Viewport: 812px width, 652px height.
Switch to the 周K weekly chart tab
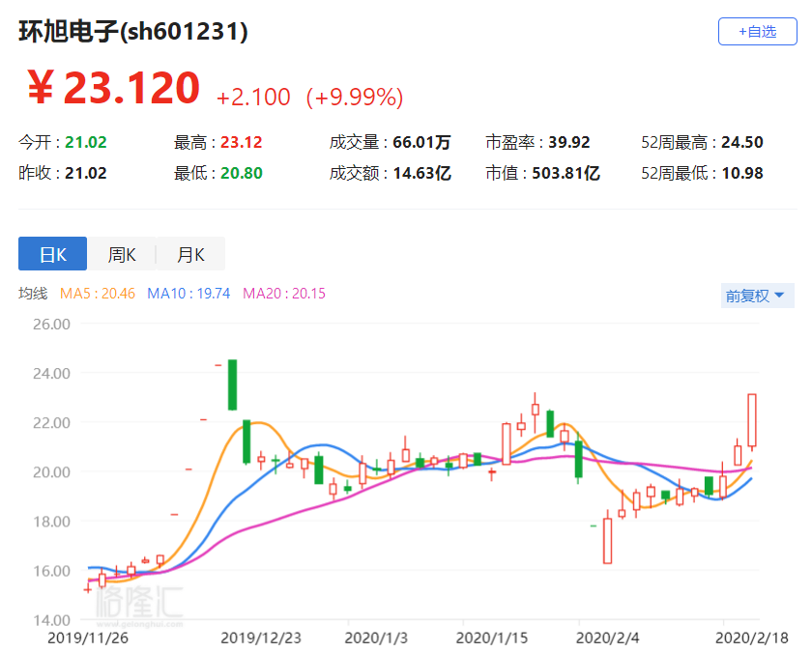(x=122, y=254)
